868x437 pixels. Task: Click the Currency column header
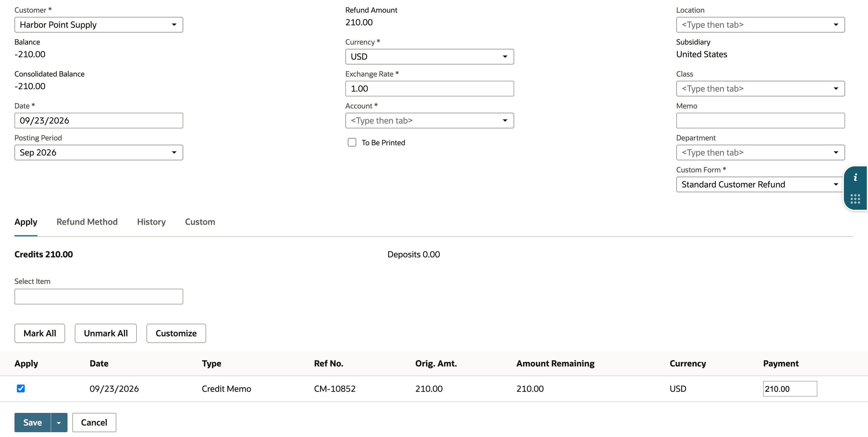pos(688,363)
